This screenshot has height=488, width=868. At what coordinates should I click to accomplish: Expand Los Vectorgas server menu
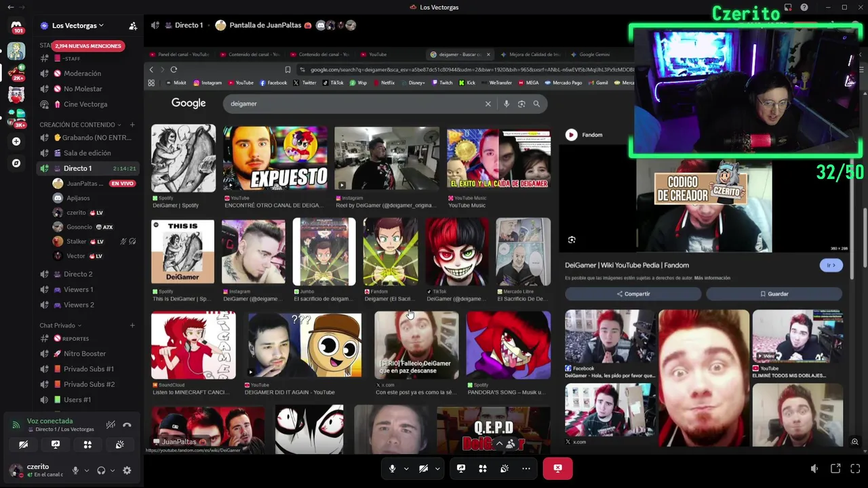pyautogui.click(x=77, y=26)
